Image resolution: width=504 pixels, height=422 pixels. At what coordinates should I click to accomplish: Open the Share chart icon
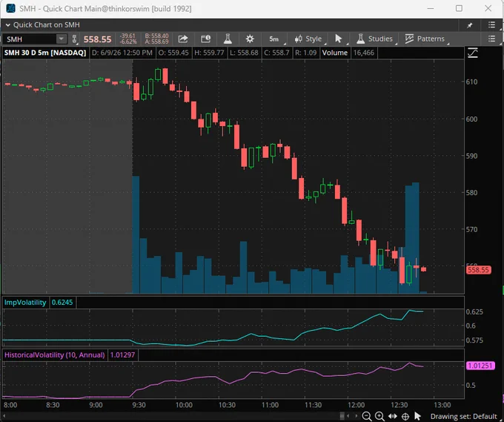(x=183, y=39)
